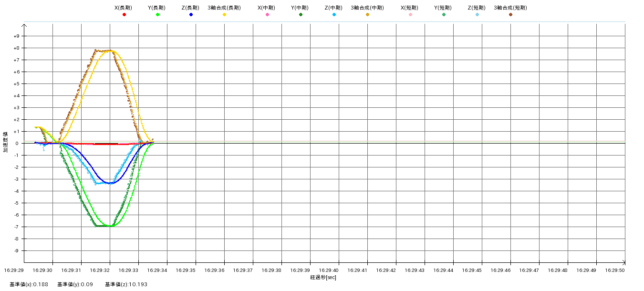The width and height of the screenshot is (644, 291).
Task: Select the yellow 3軸合成(長期) legend dot
Action: 224,15
